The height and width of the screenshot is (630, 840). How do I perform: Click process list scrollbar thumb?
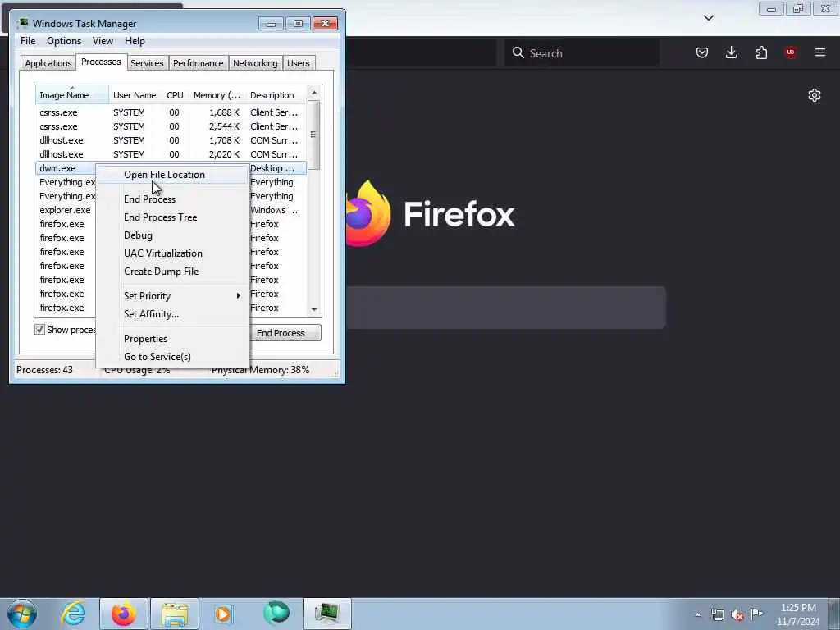[314, 135]
